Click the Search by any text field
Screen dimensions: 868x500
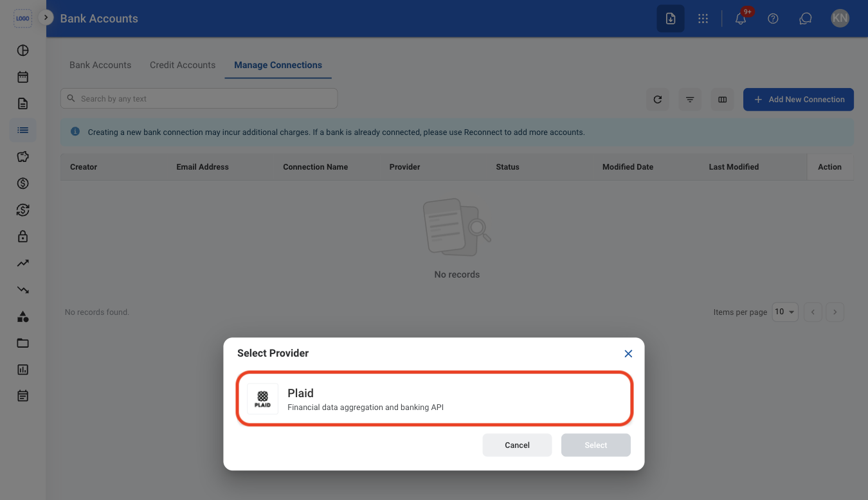(199, 98)
